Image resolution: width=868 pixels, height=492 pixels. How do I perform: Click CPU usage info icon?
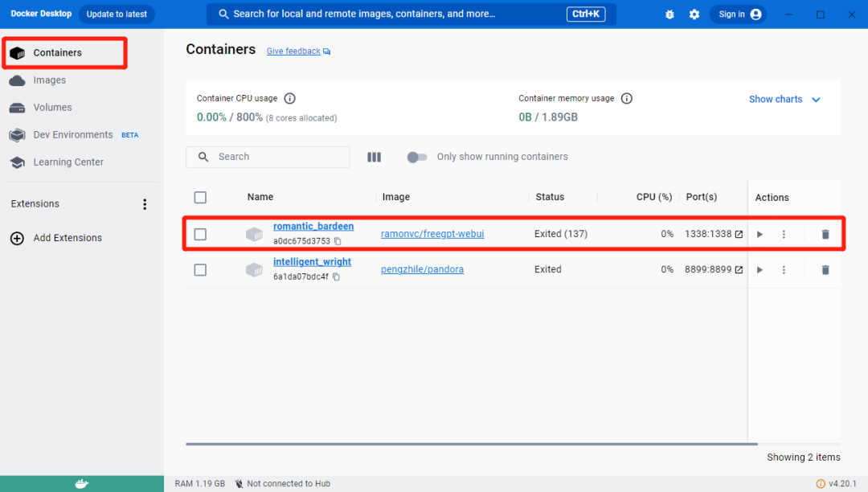(289, 99)
